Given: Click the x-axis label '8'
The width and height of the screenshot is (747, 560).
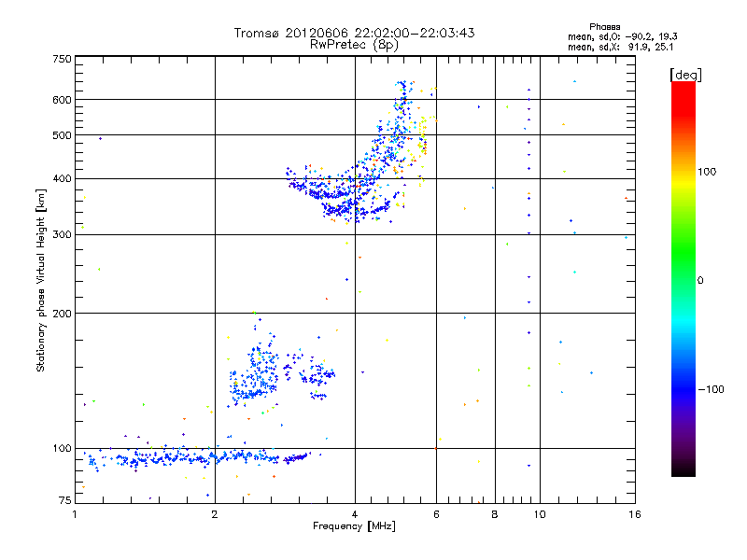Looking at the screenshot, I should click(495, 514).
